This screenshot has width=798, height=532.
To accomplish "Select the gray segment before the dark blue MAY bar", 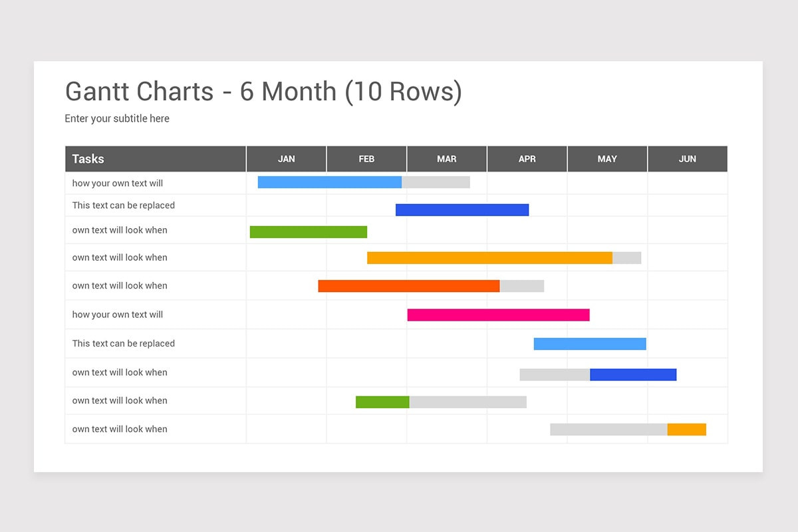I will pyautogui.click(x=555, y=374).
